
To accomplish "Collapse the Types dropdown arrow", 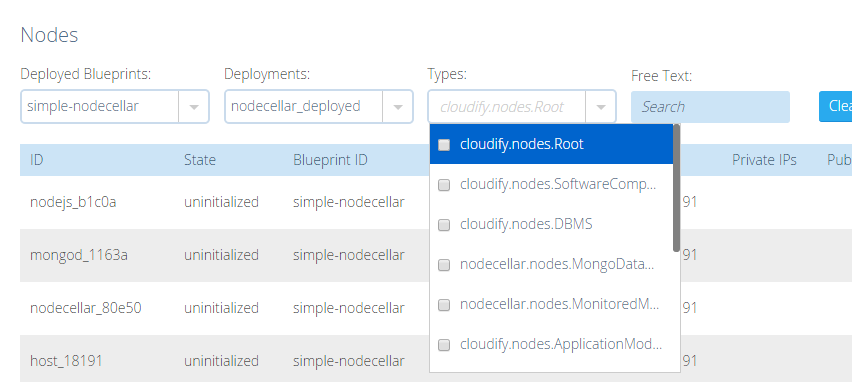I will 601,107.
